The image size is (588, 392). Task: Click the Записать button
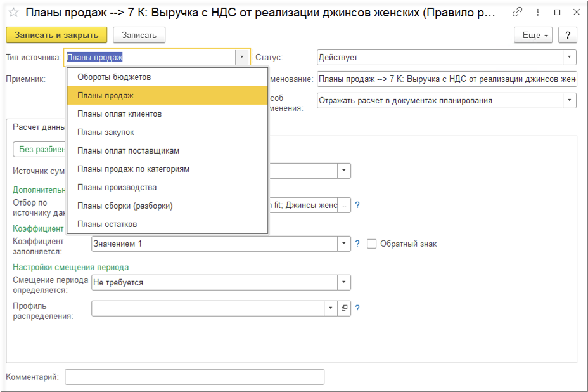139,35
